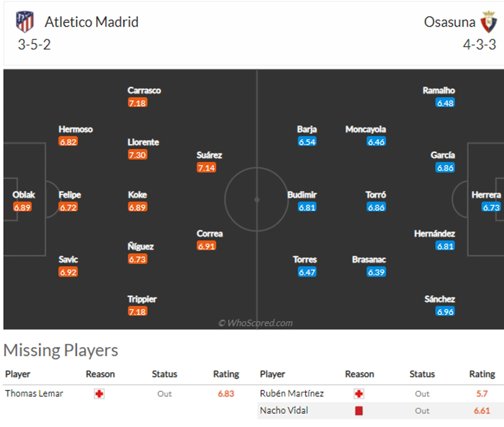Click the Rating column header for Osasuna
Viewport: 504px width, 427px height.
click(482, 374)
